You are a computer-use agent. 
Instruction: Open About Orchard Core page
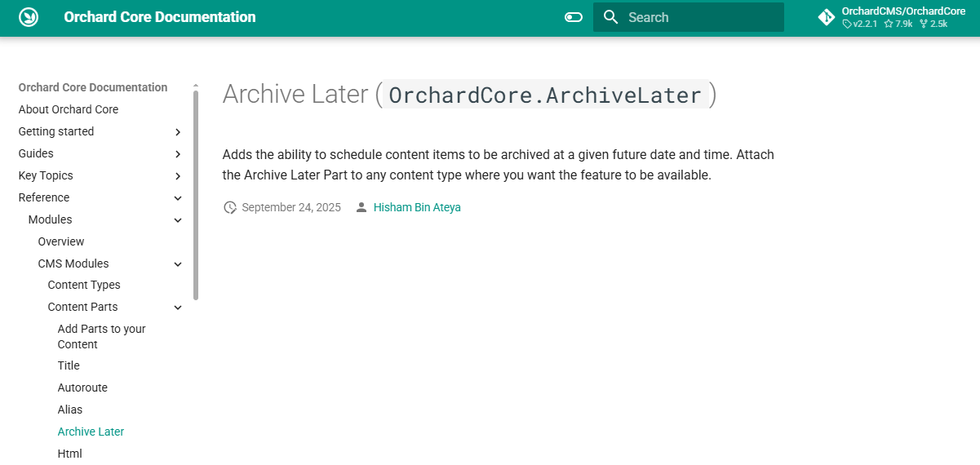pyautogui.click(x=69, y=109)
